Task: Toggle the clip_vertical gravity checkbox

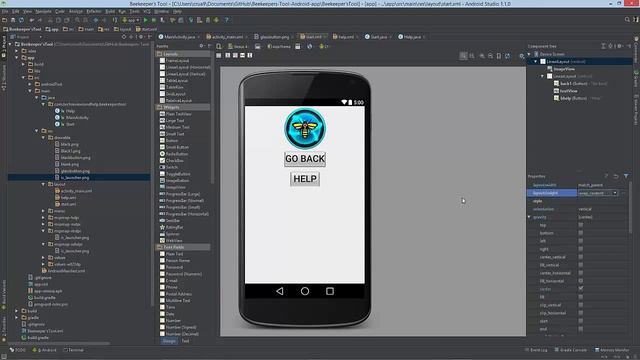Action: click(580, 305)
